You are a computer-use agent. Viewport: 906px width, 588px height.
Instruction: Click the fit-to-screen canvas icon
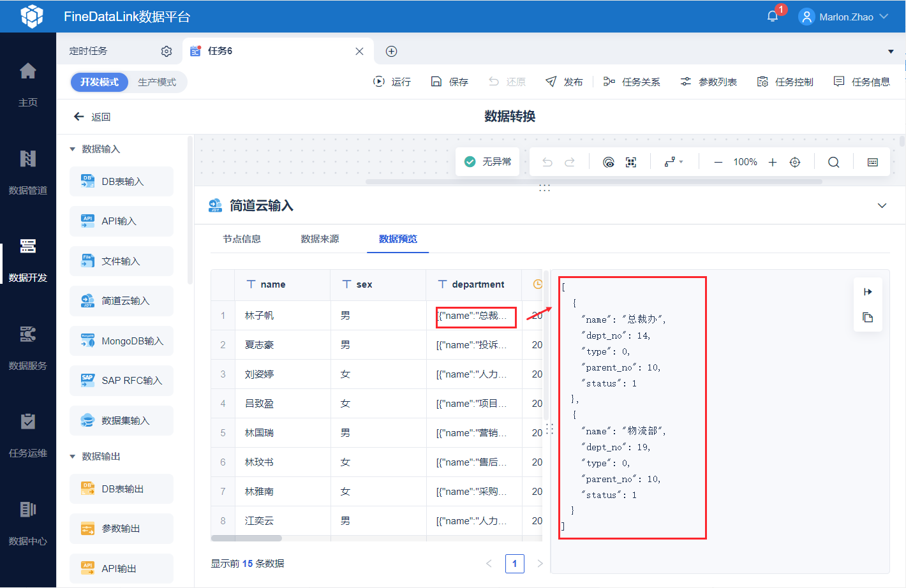tap(631, 162)
